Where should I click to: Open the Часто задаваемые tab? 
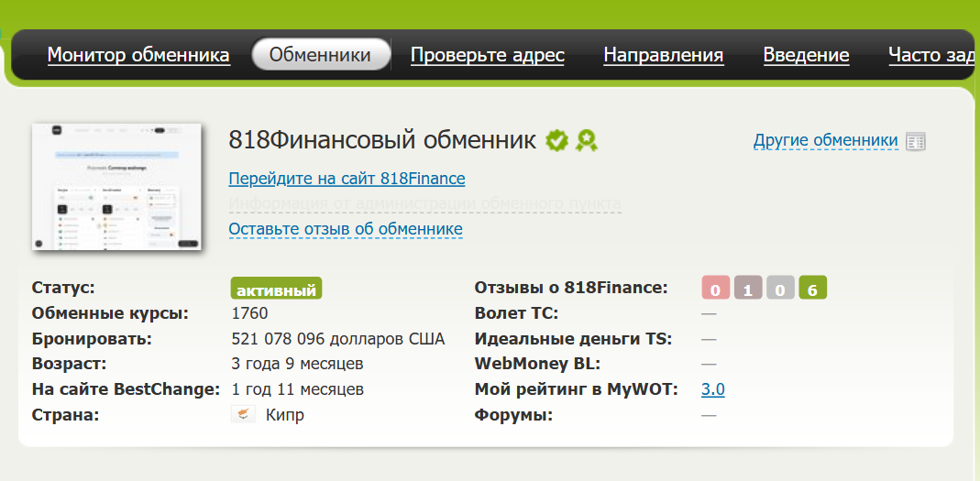pyautogui.click(x=934, y=55)
